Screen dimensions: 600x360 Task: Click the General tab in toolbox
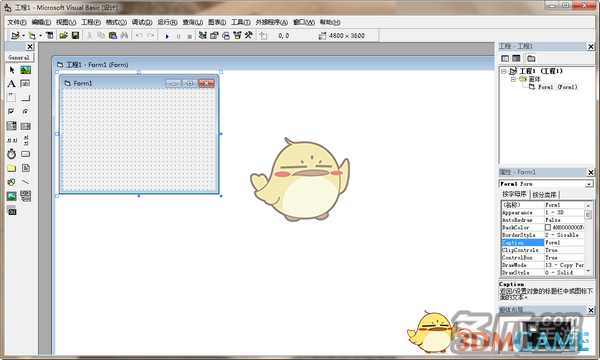(x=19, y=57)
